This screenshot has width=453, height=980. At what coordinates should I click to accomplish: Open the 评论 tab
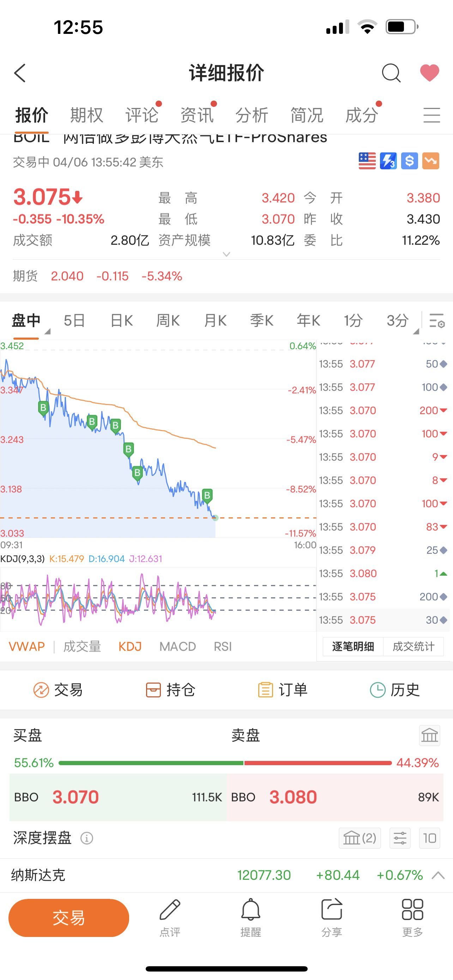(x=142, y=115)
